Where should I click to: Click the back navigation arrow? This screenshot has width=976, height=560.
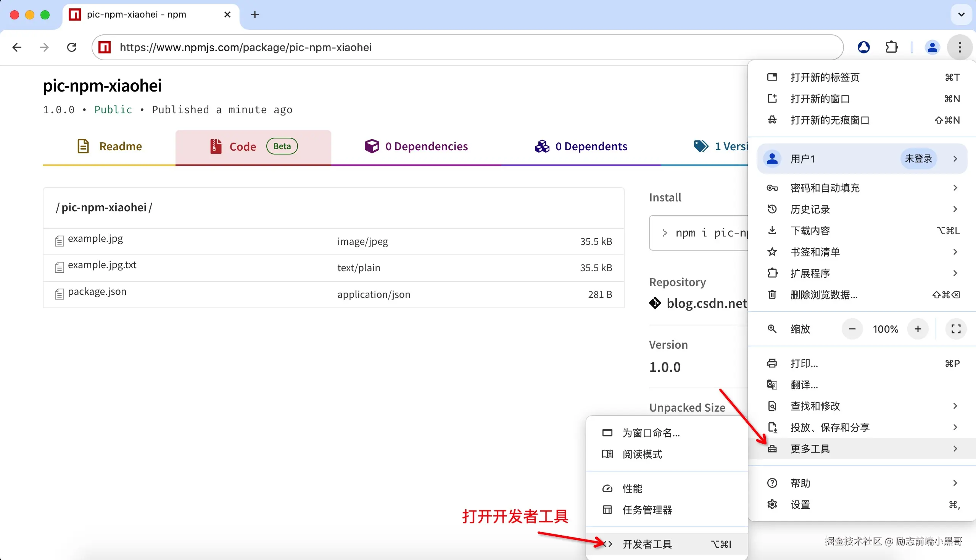(16, 47)
